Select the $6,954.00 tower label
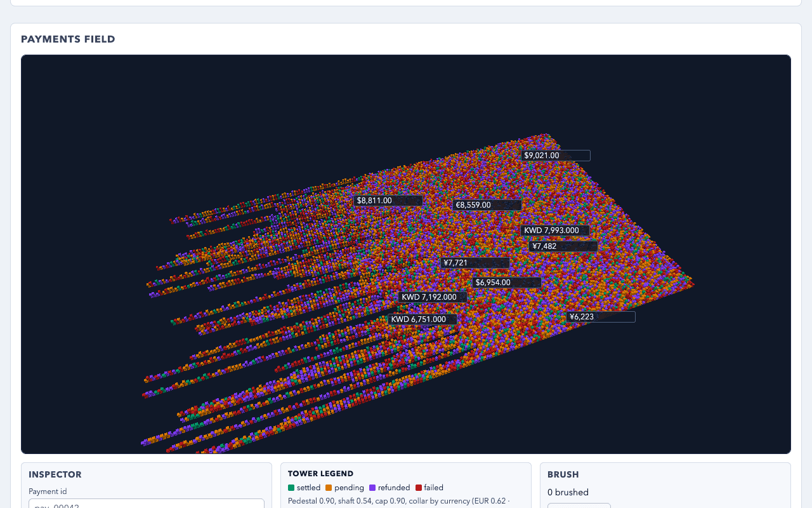This screenshot has width=812, height=508. (x=507, y=283)
